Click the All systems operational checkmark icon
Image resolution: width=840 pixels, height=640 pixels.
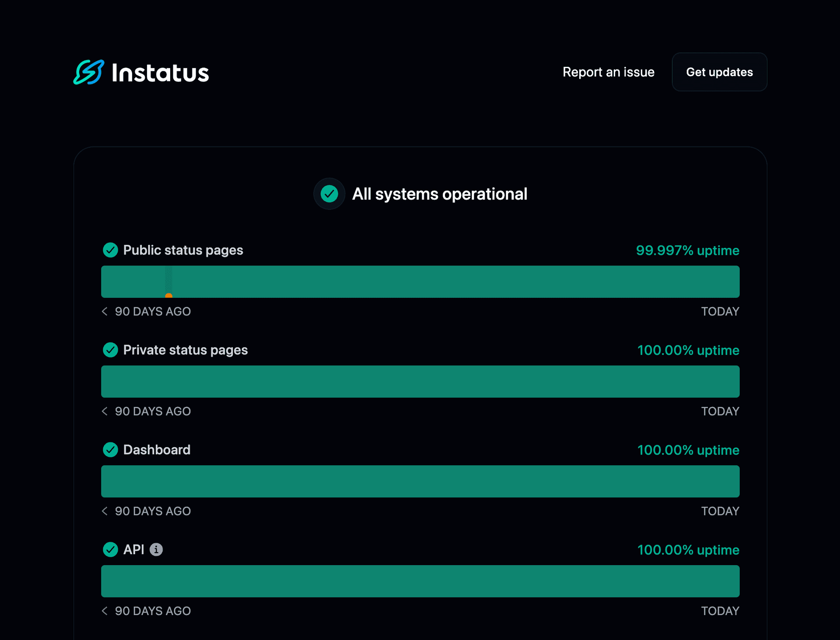coord(329,194)
